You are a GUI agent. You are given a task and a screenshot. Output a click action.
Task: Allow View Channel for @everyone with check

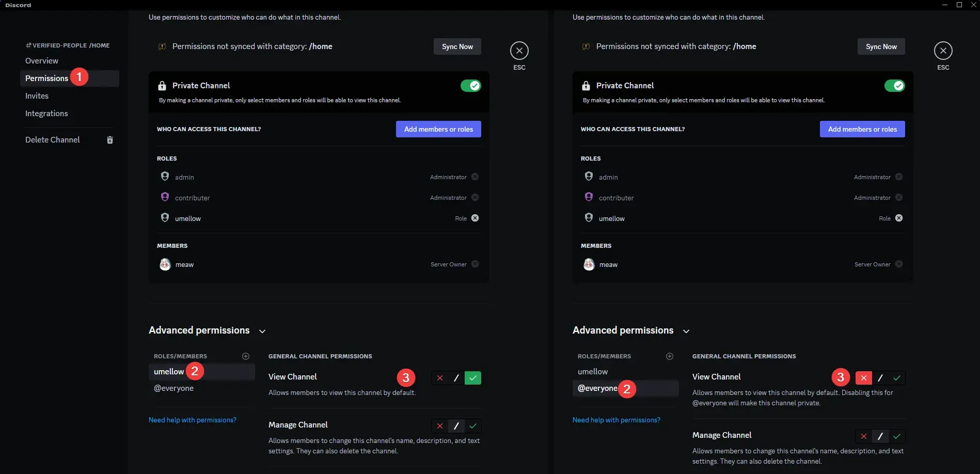click(897, 378)
